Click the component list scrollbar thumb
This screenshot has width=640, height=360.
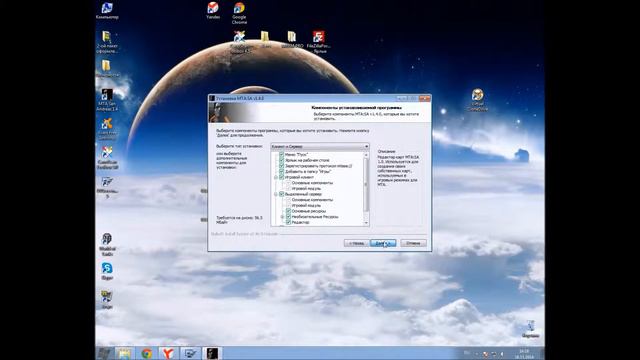tap(366, 184)
